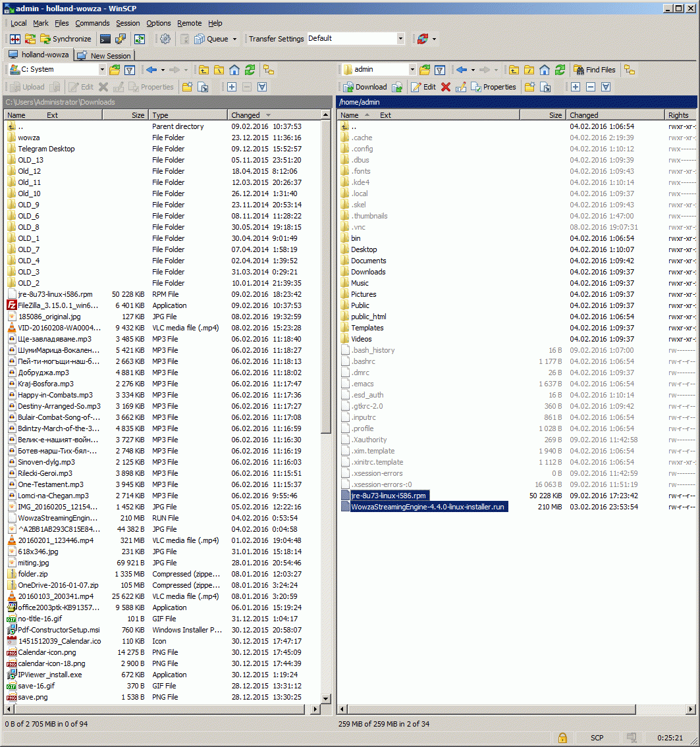Expand local back history dropdown arrow
This screenshot has width=700, height=747.
tap(163, 70)
